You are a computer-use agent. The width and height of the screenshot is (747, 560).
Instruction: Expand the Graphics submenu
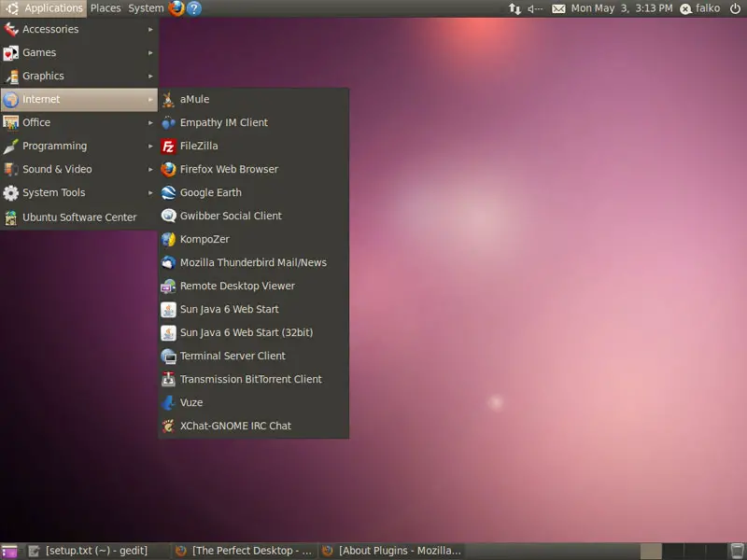click(x=79, y=76)
